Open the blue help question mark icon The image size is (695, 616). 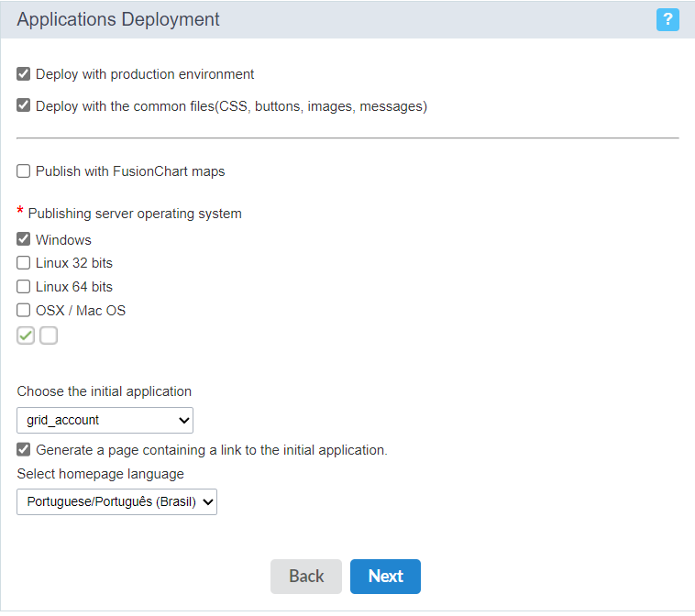coord(667,19)
